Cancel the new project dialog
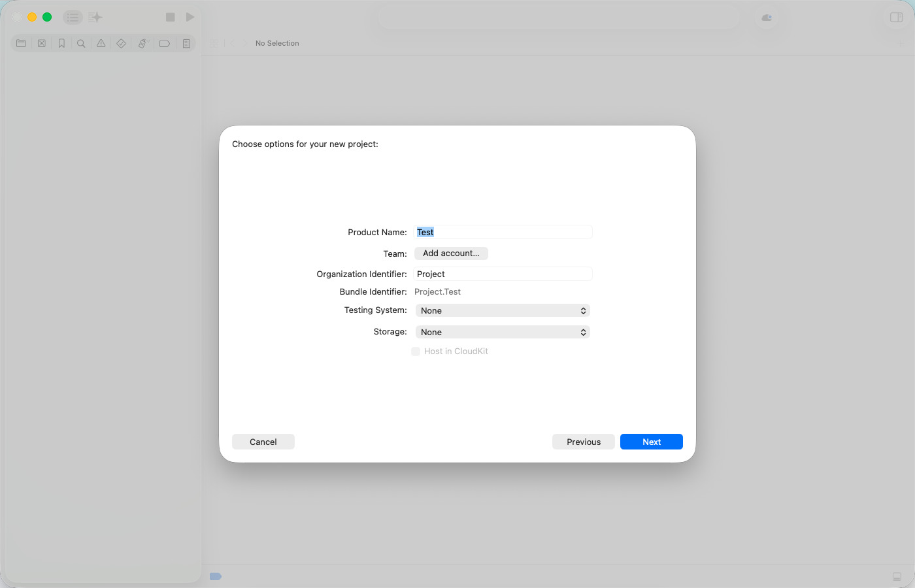Viewport: 915px width, 588px height. (x=263, y=442)
